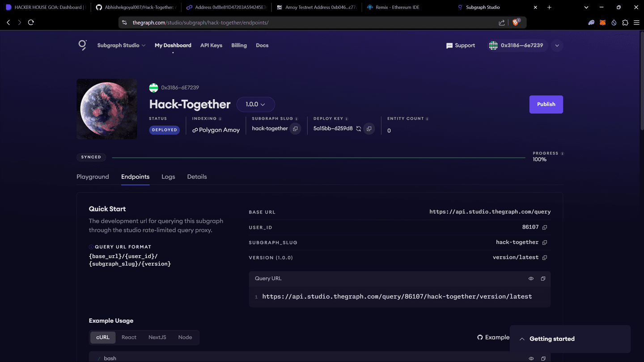Image resolution: width=644 pixels, height=362 pixels.
Task: Click the base URL api.studio.thegraph.com/query
Action: [x=490, y=212]
